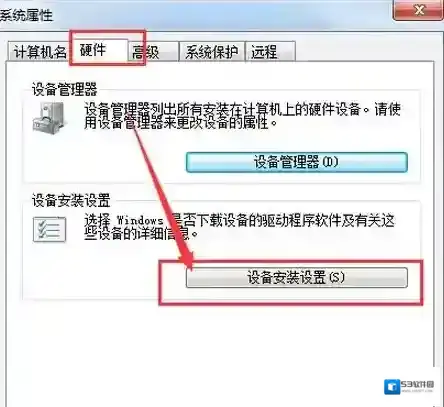Screen dimensions: 444x407
Task: Click the red arrow annotation head
Action: [x=185, y=259]
